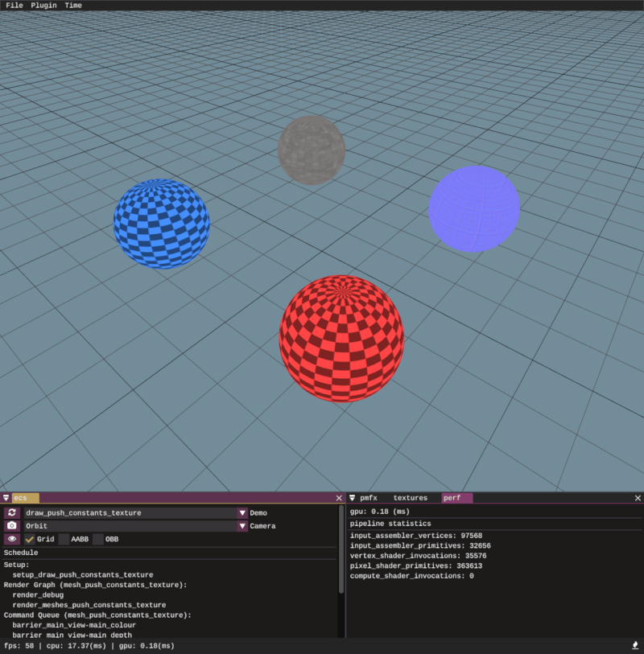This screenshot has width=644, height=654.
Task: Close the ecs panel
Action: [x=339, y=498]
